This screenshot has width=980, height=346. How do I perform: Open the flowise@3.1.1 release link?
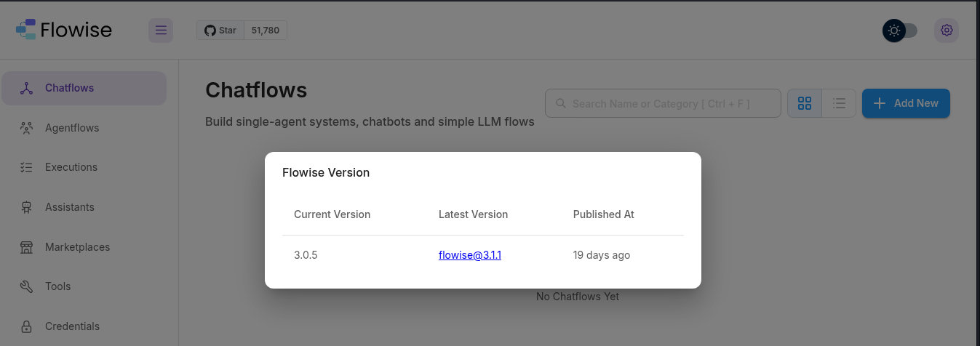pos(470,255)
